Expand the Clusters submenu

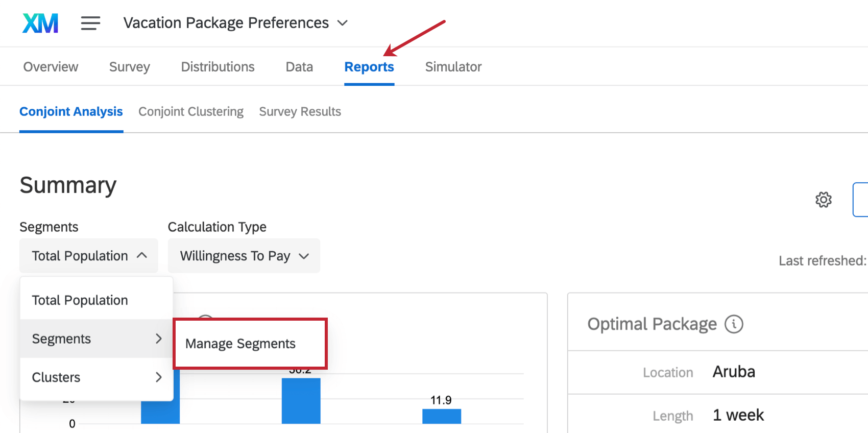pos(97,377)
